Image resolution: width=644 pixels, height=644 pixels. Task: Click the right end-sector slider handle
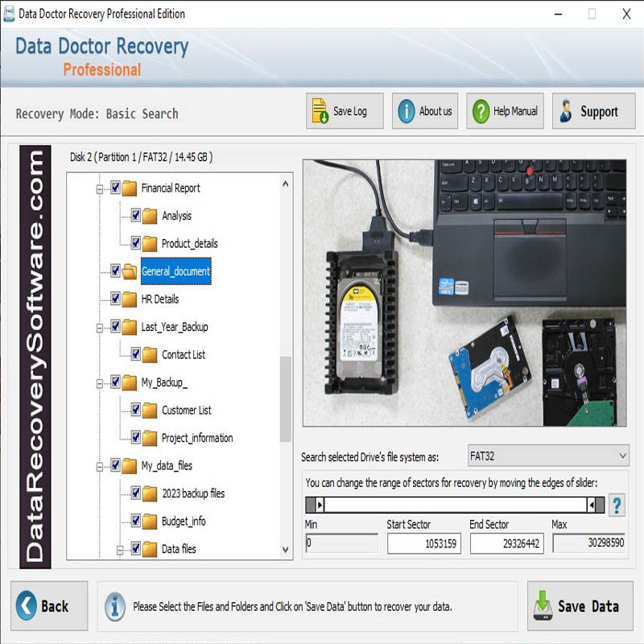(592, 505)
